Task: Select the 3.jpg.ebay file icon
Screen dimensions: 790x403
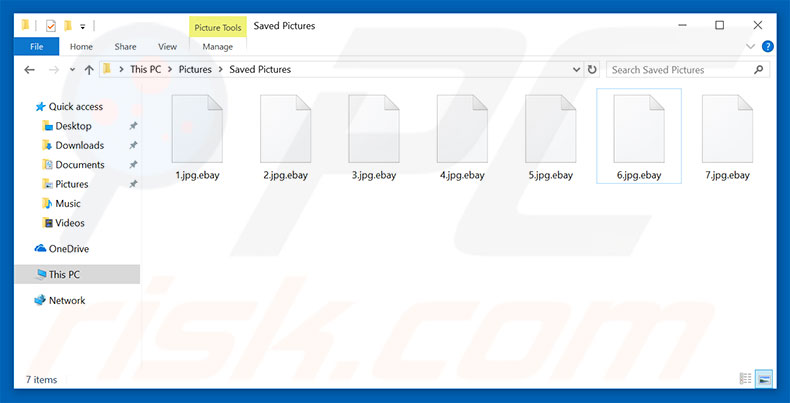Action: point(374,128)
